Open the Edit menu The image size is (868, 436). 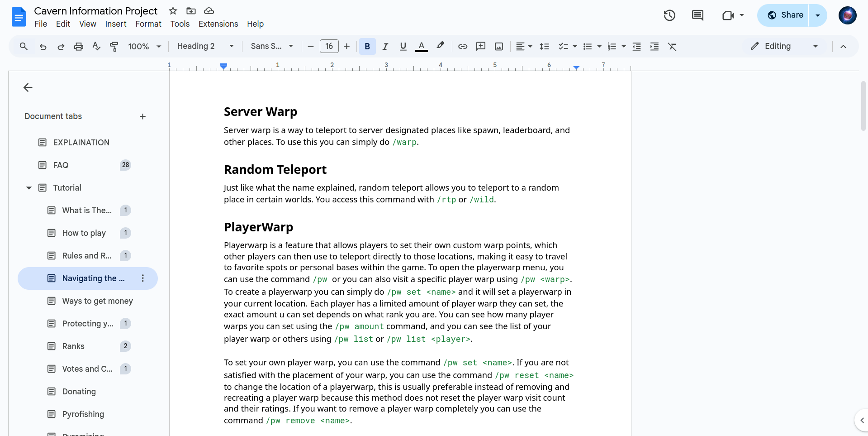(x=63, y=24)
